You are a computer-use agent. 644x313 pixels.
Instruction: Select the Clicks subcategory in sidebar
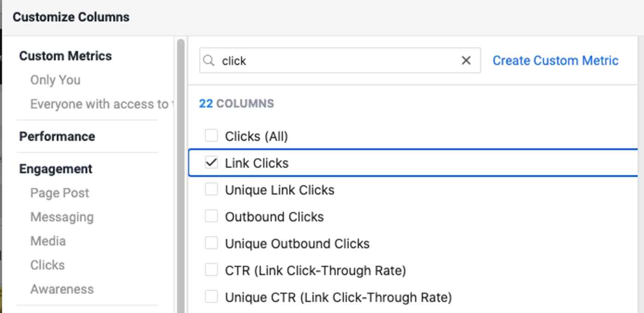pyautogui.click(x=47, y=265)
